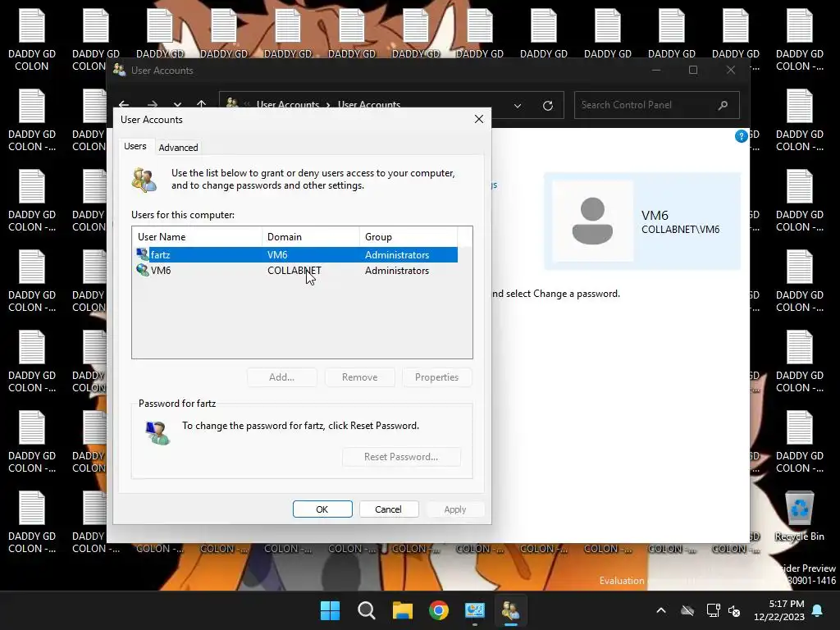Switch to the Advanced tab

[178, 148]
